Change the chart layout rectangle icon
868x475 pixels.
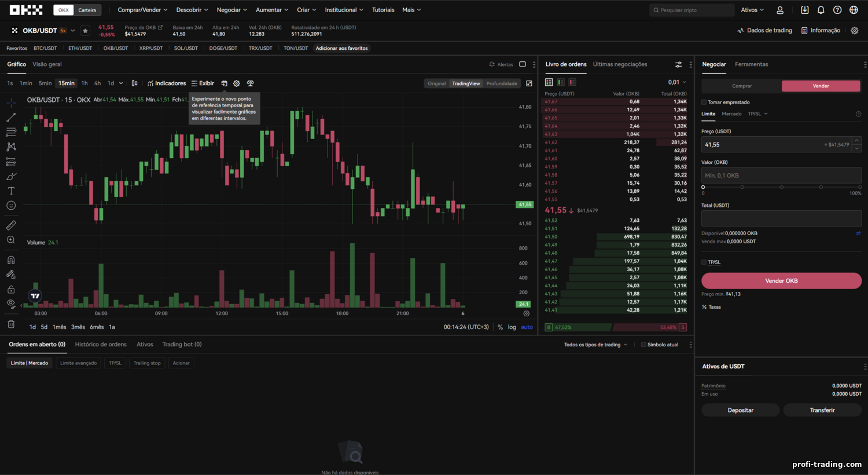pos(523,64)
